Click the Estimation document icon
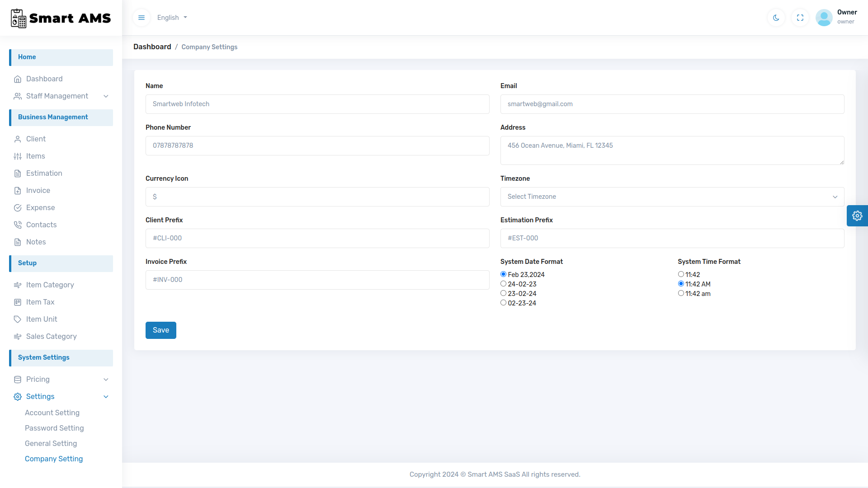The image size is (868, 488). pos(18,173)
